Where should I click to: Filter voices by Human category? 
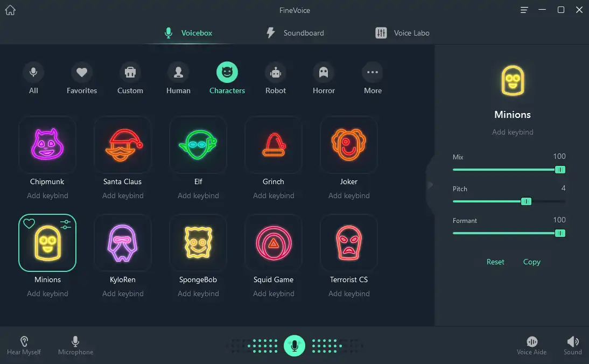pyautogui.click(x=178, y=72)
